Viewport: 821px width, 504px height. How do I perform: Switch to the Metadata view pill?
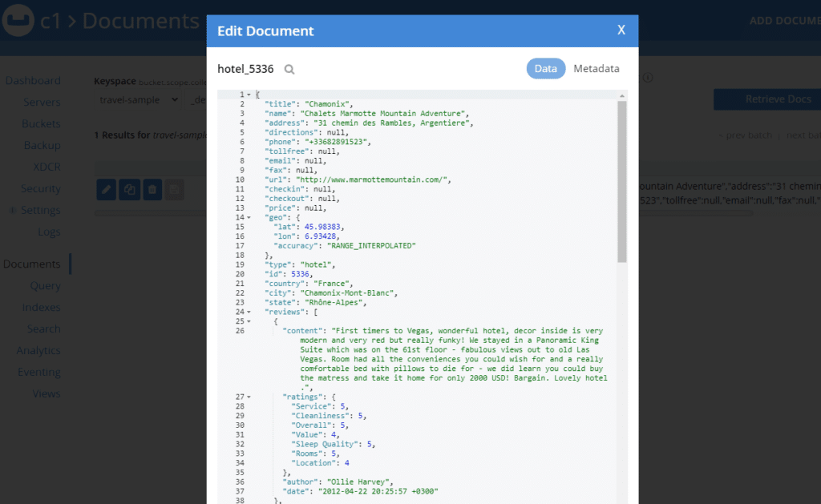[x=597, y=68]
